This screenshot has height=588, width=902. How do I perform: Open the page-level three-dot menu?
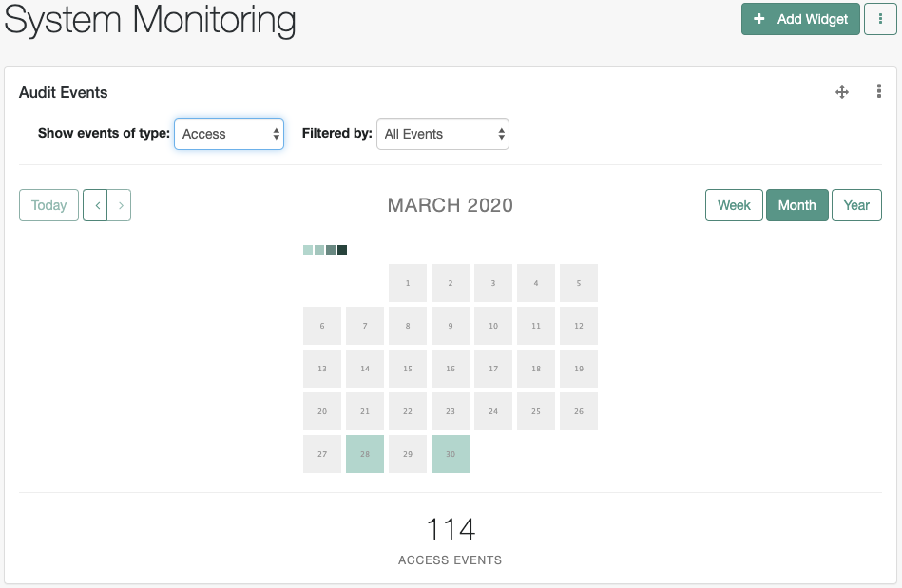880,19
